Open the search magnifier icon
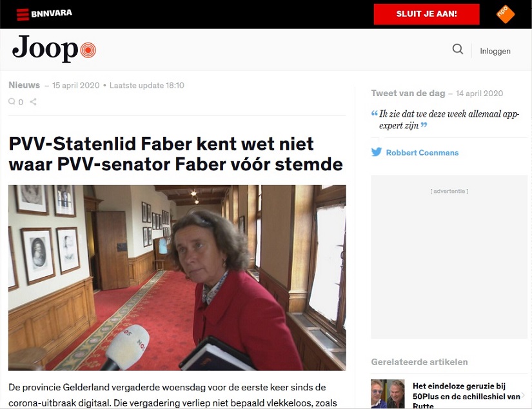This screenshot has width=532, height=409. pyautogui.click(x=458, y=49)
